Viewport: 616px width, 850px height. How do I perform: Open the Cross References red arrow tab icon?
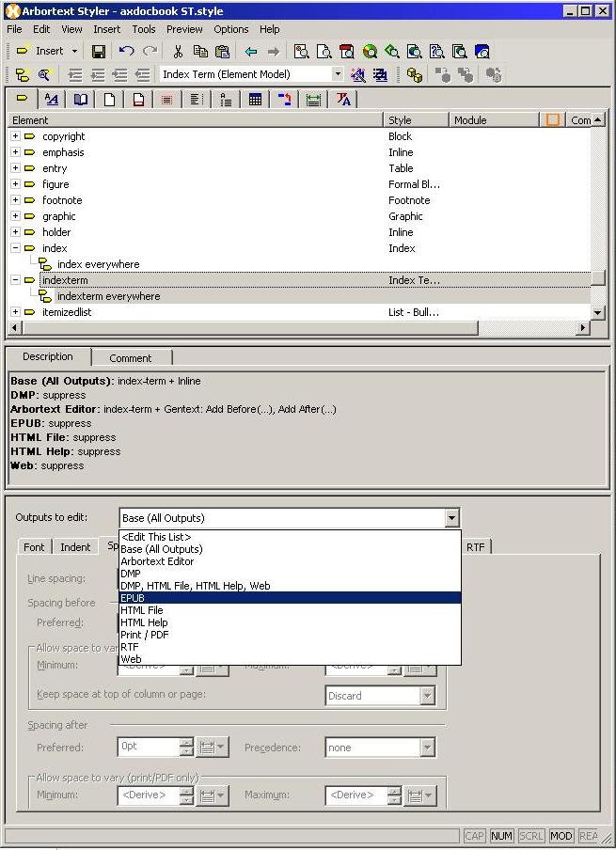pos(285,100)
